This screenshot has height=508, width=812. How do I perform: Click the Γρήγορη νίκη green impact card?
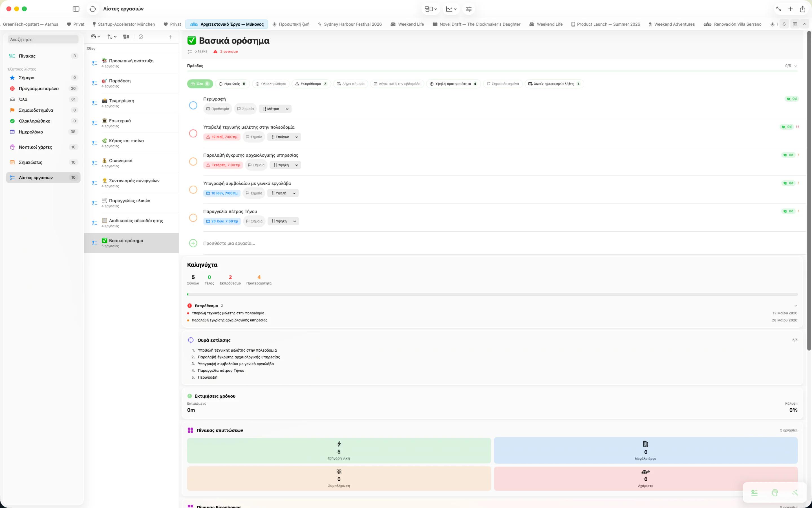pos(339,450)
